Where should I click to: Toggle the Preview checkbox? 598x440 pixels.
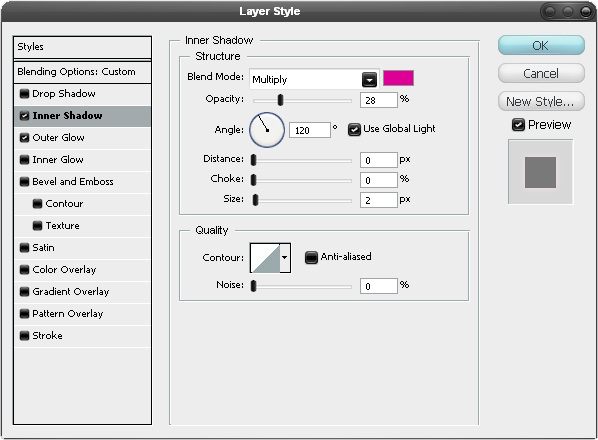click(x=518, y=125)
